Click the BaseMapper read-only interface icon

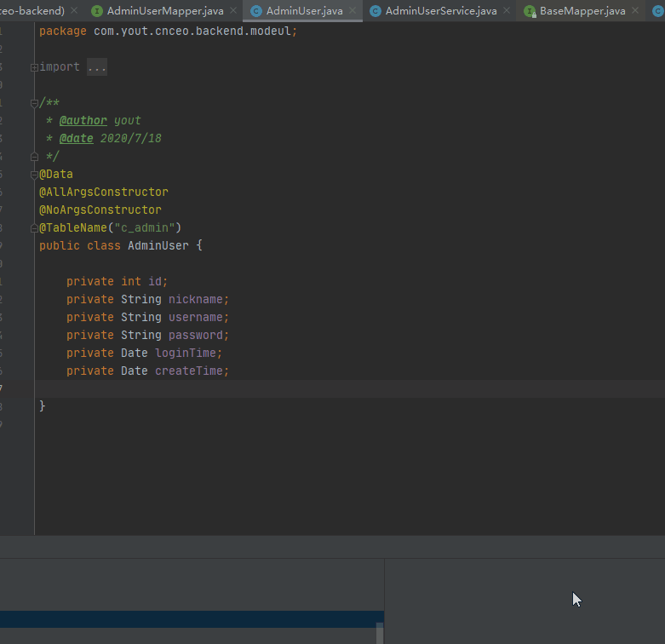point(530,11)
